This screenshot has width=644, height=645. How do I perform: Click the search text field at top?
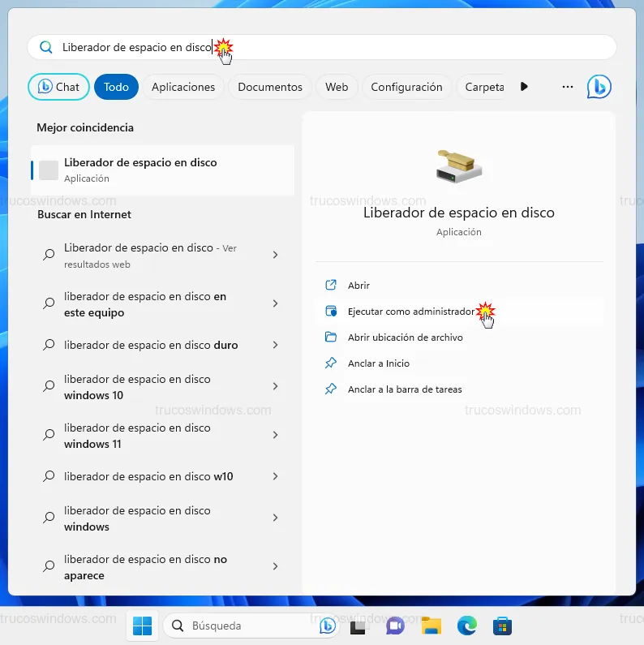pyautogui.click(x=324, y=47)
